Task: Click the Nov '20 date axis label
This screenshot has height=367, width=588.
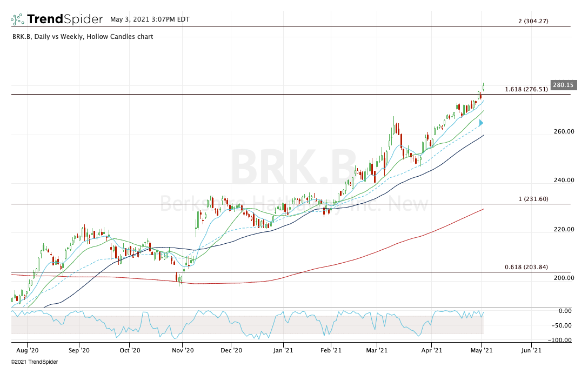Action: click(183, 350)
